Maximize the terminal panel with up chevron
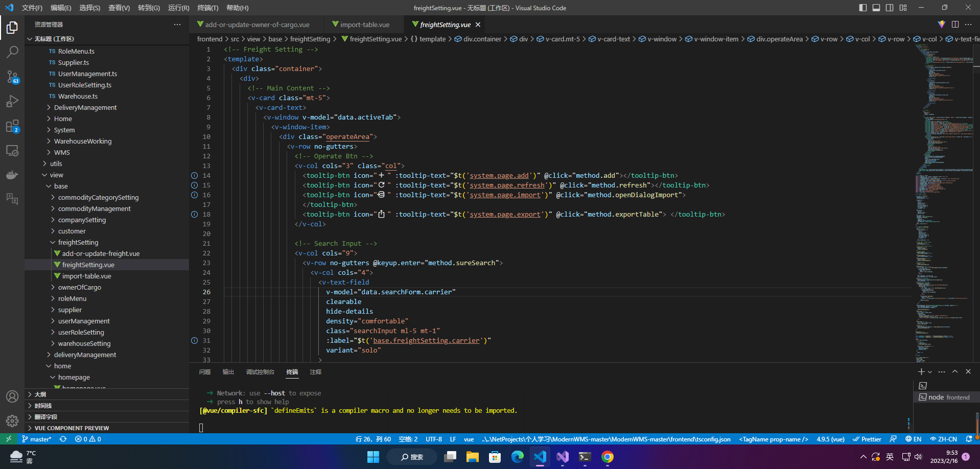Screen dimensions: 980x469 [x=955, y=372]
